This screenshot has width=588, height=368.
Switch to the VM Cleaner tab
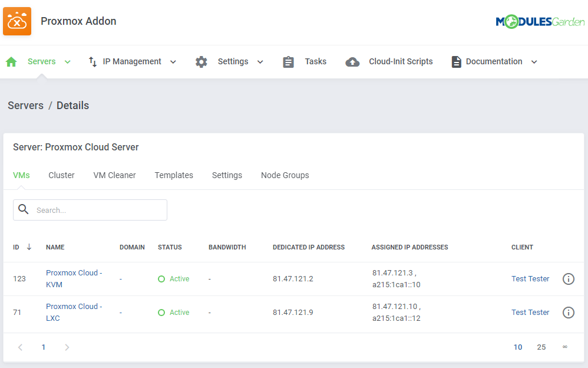tap(114, 175)
